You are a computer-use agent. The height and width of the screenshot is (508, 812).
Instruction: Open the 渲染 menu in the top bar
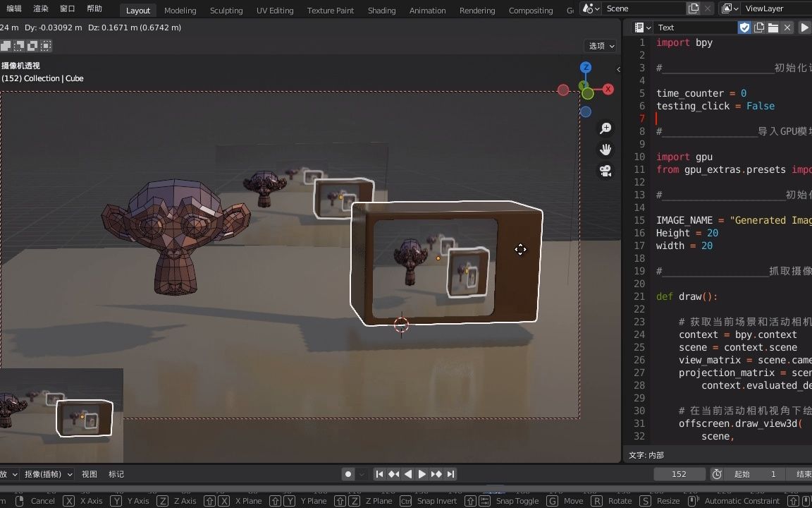click(40, 8)
